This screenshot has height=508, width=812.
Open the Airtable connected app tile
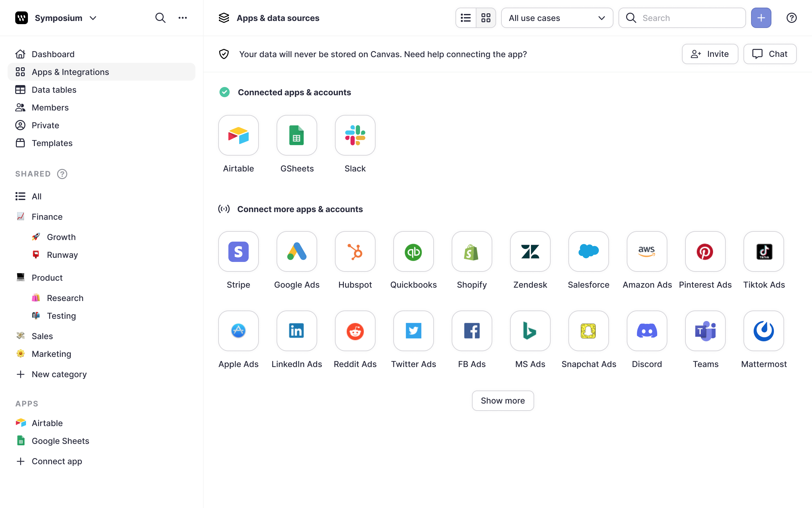(x=238, y=135)
